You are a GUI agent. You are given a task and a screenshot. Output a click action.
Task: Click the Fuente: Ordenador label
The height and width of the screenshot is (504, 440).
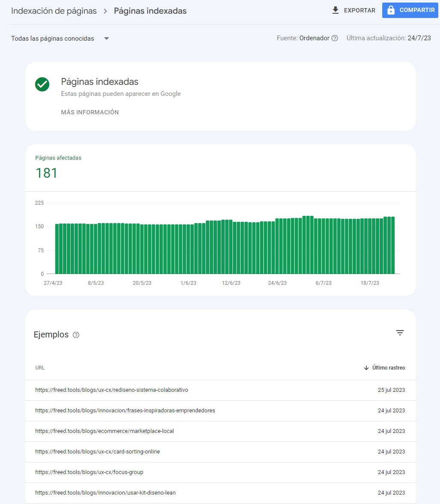coord(303,38)
